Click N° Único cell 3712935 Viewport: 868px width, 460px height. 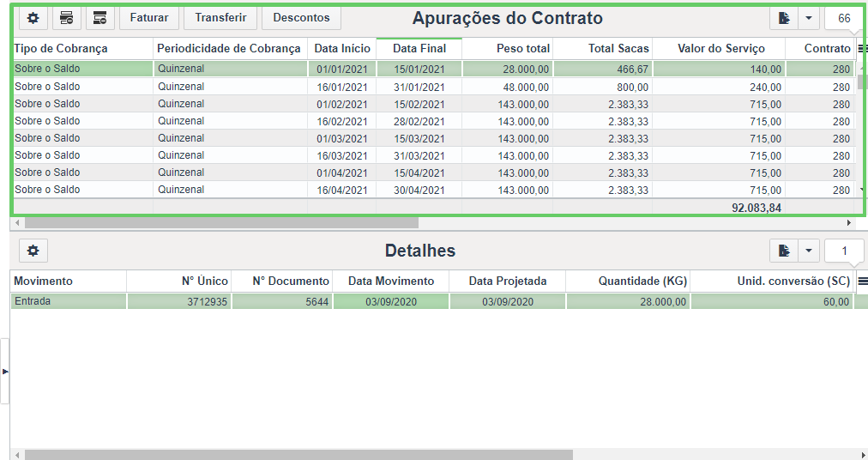click(x=178, y=301)
